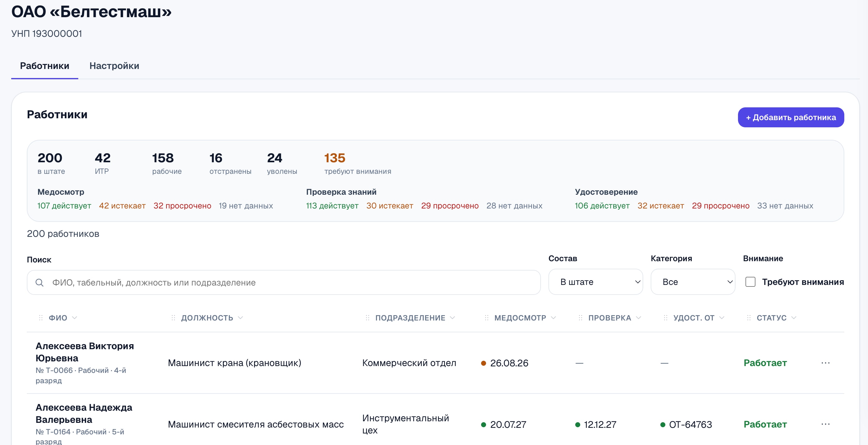Screen dimensions: 868x445
Task: Sort by ФИО column chevron
Action: [x=75, y=318]
